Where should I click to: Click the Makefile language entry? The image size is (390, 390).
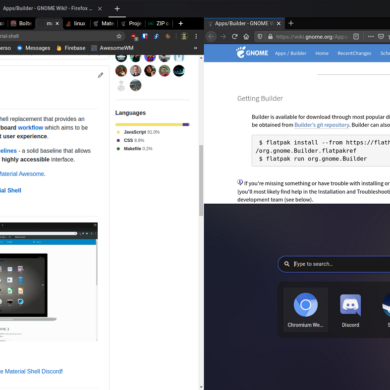click(134, 149)
